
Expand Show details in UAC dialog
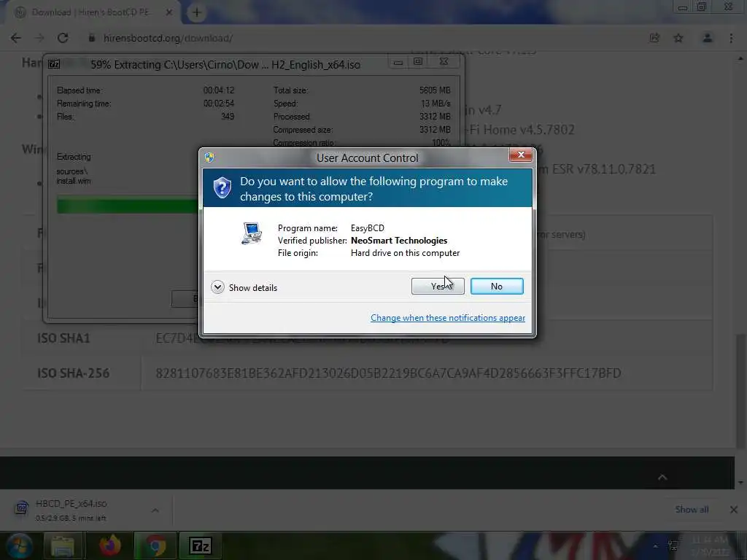pyautogui.click(x=244, y=287)
